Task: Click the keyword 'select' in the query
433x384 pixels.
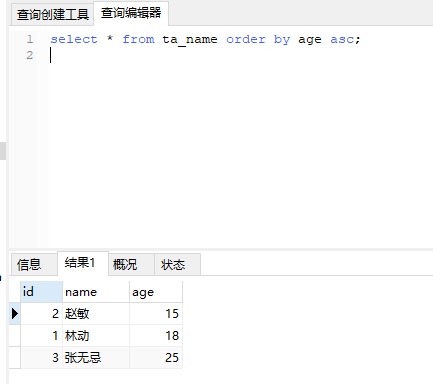Action: pos(74,39)
